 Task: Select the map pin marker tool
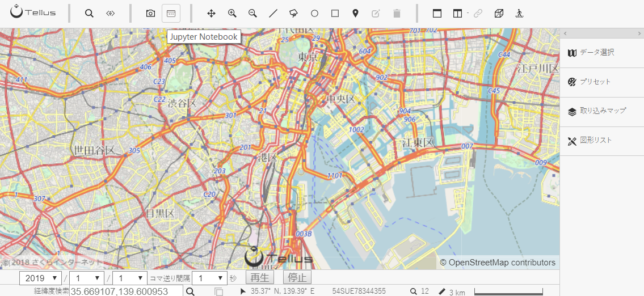point(355,14)
